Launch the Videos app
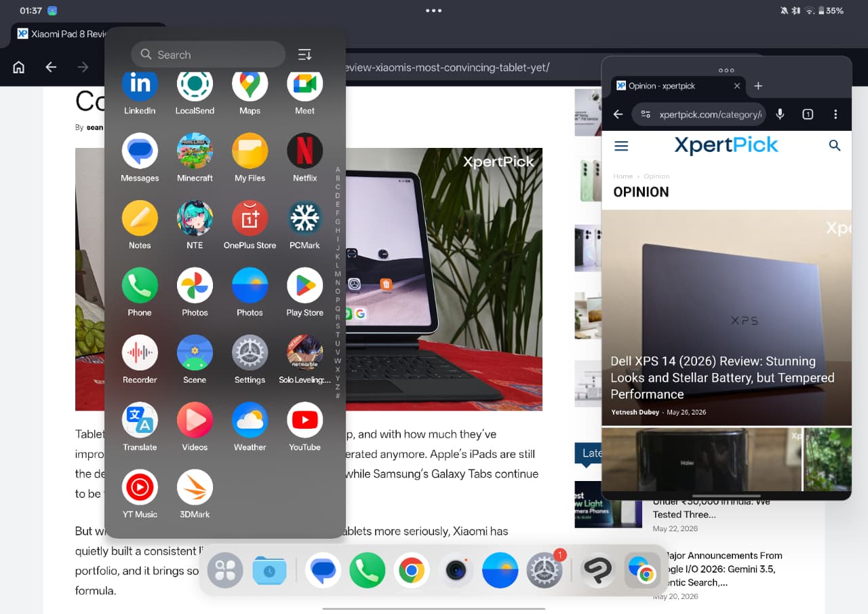868x614 pixels. click(195, 419)
